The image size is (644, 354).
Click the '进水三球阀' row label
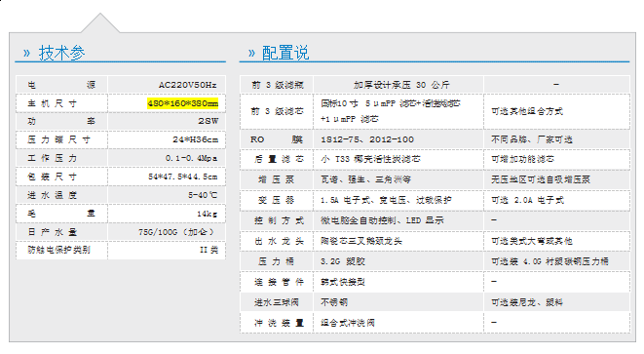point(277,302)
